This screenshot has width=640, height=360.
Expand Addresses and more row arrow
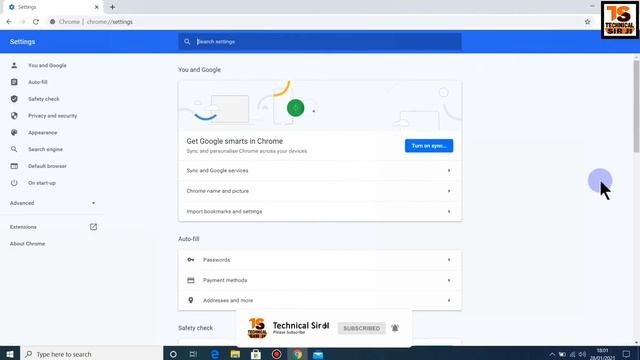(x=449, y=300)
